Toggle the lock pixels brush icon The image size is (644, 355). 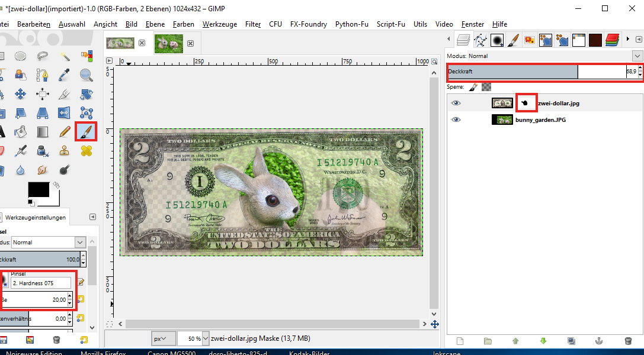pos(473,87)
